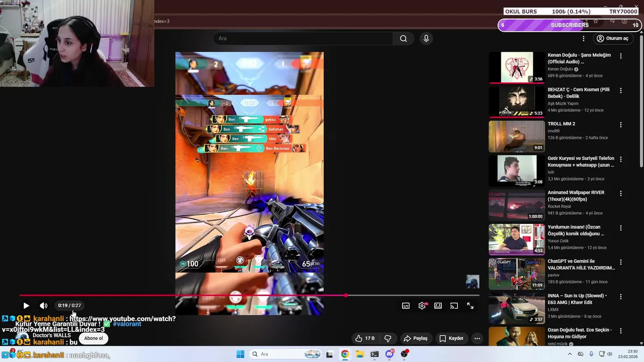Open options for Kenan Doğulu Şans Meleğim video
The image size is (644, 362).
[x=621, y=56]
